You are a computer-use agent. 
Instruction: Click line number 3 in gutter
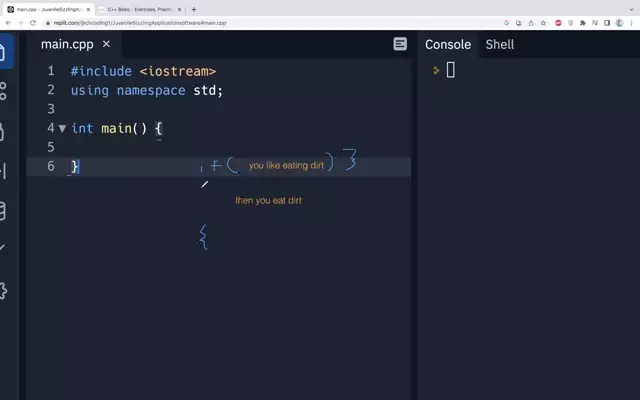click(51, 109)
